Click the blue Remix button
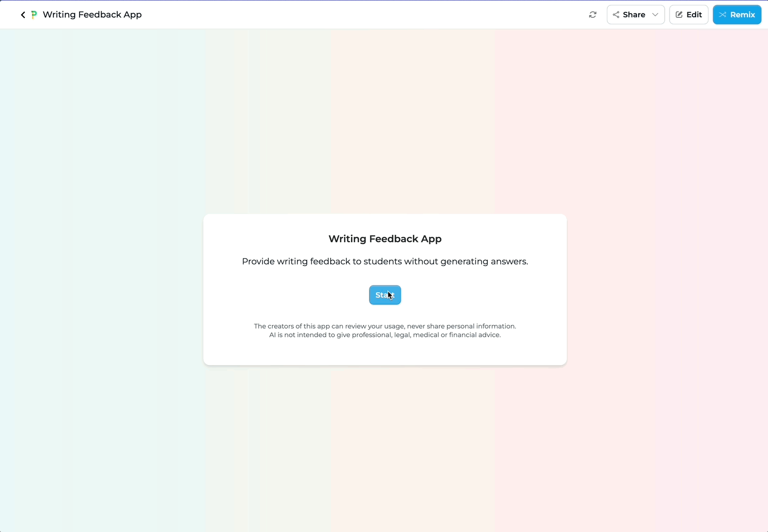Image resolution: width=768 pixels, height=532 pixels. [737, 15]
